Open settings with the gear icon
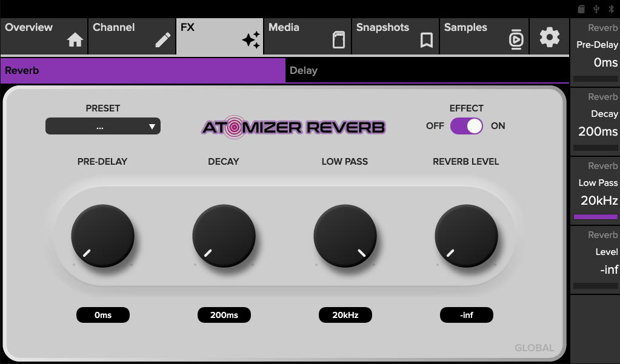This screenshot has width=620, height=364. (x=549, y=37)
